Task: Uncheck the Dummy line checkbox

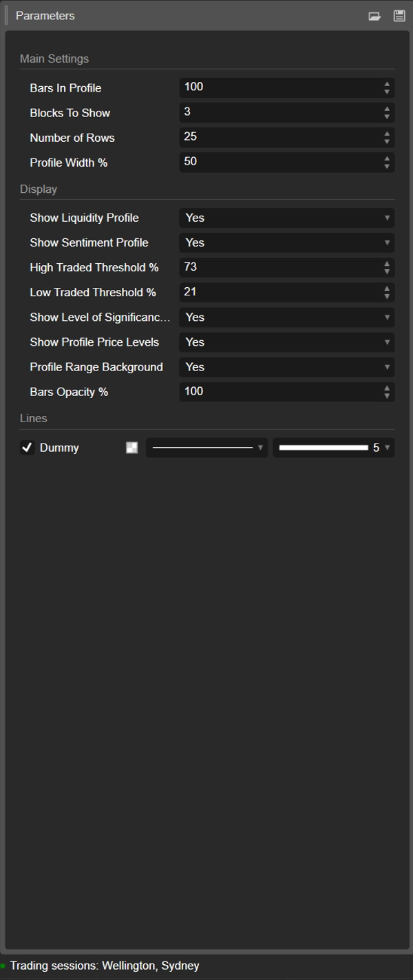Action: (28, 448)
